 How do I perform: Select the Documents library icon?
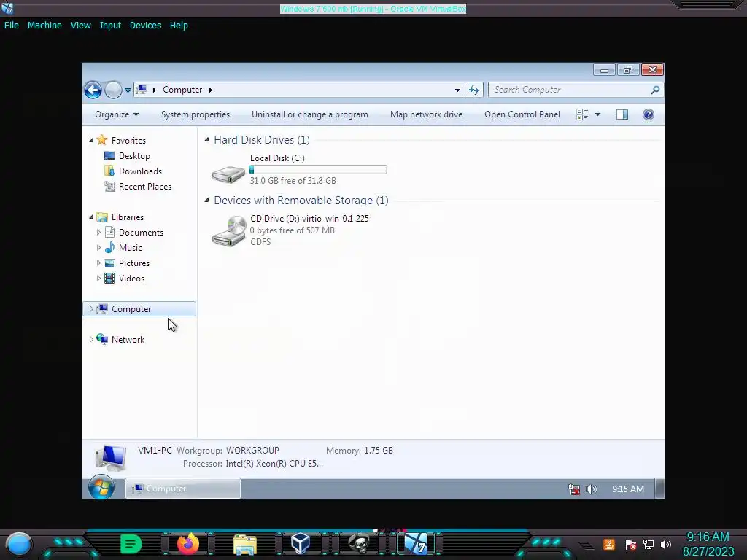(x=109, y=233)
